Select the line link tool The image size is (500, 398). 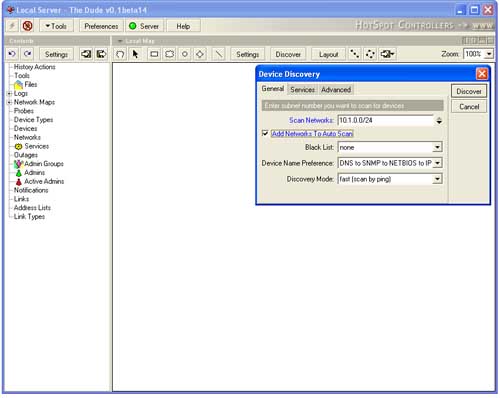click(218, 54)
